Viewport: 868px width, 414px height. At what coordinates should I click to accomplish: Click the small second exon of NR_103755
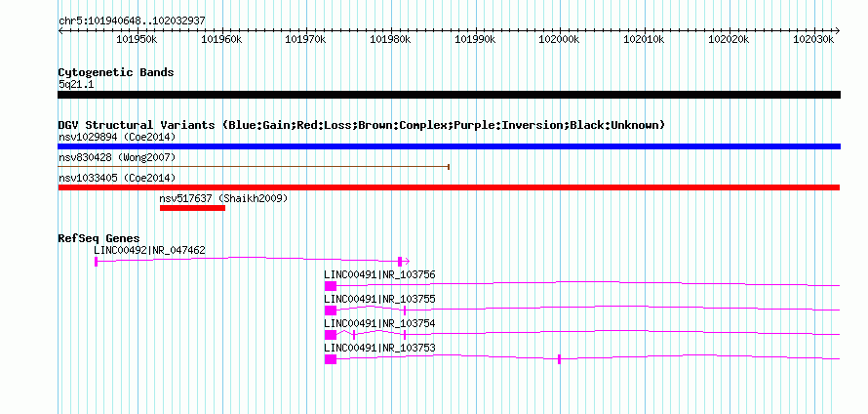405,310
